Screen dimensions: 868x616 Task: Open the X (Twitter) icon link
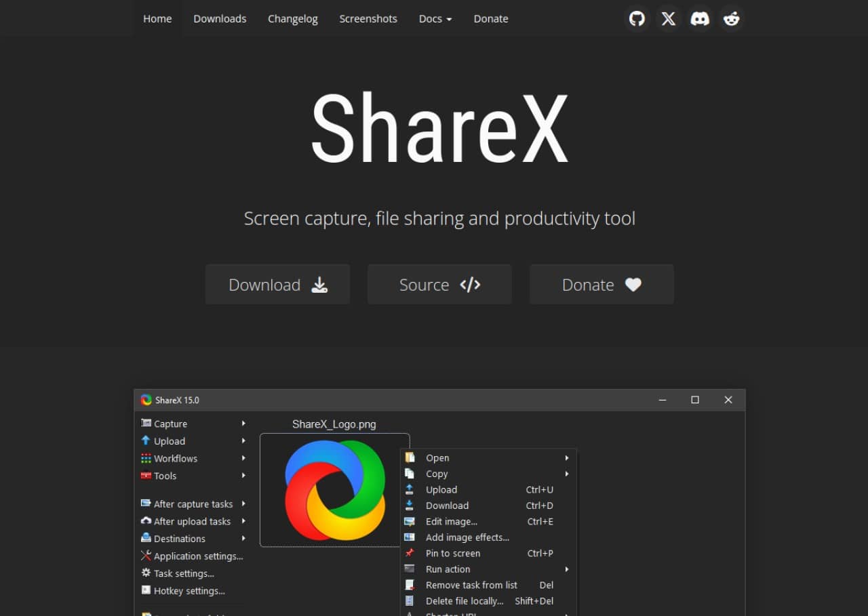coord(669,18)
